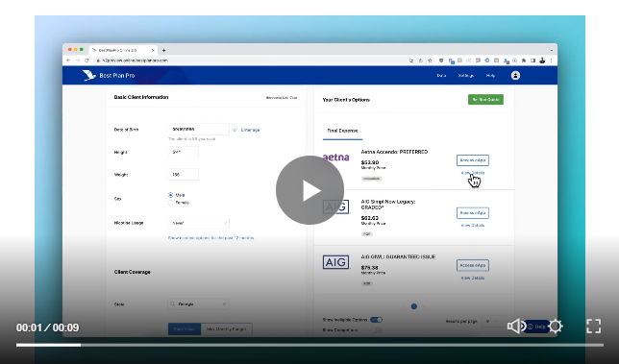Click the browser profile avatar in toolbar
Viewport: 619px width, 364px height.
click(x=542, y=61)
